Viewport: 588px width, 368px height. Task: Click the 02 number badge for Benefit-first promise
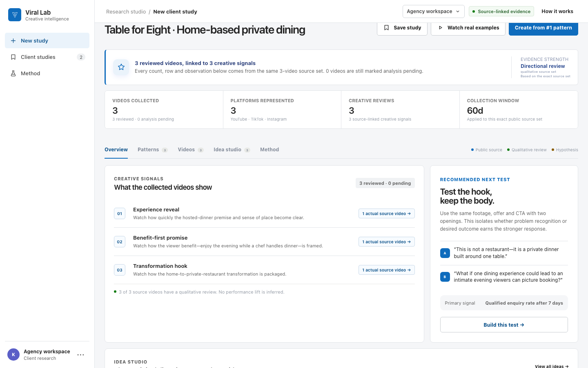120,242
